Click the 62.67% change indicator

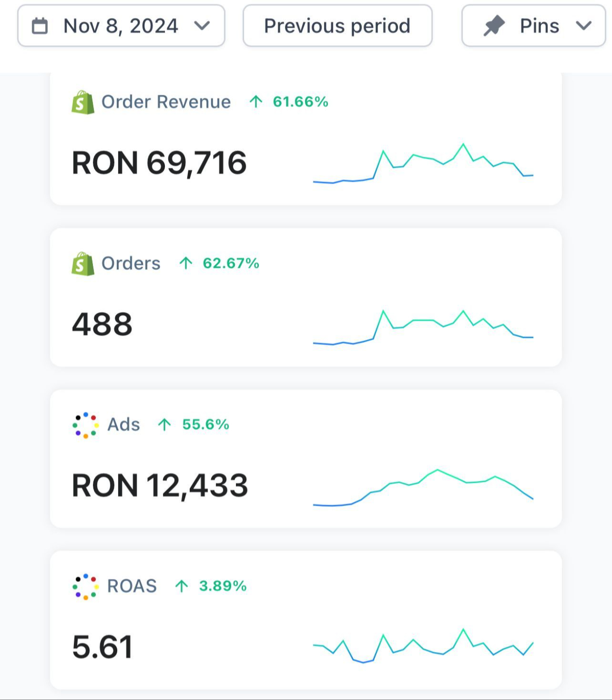tap(231, 263)
